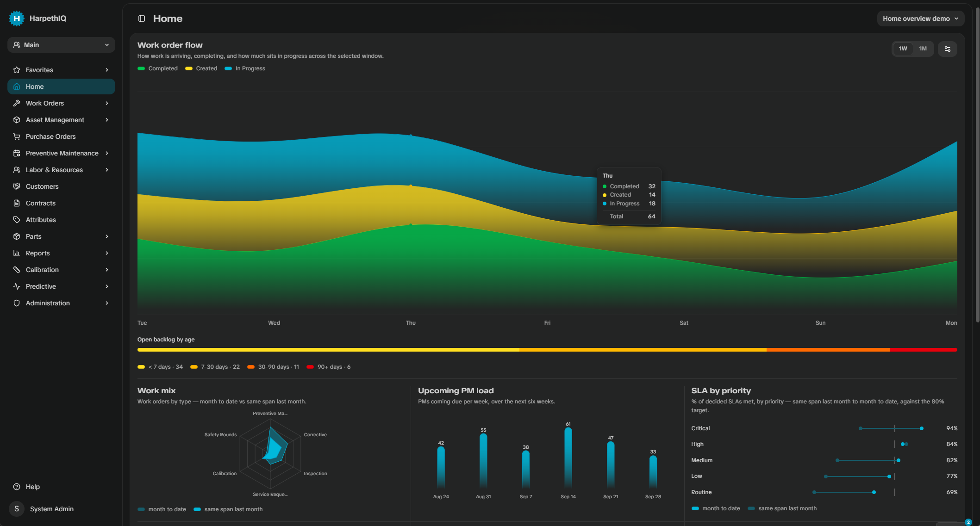Open the Help link

(x=61, y=487)
